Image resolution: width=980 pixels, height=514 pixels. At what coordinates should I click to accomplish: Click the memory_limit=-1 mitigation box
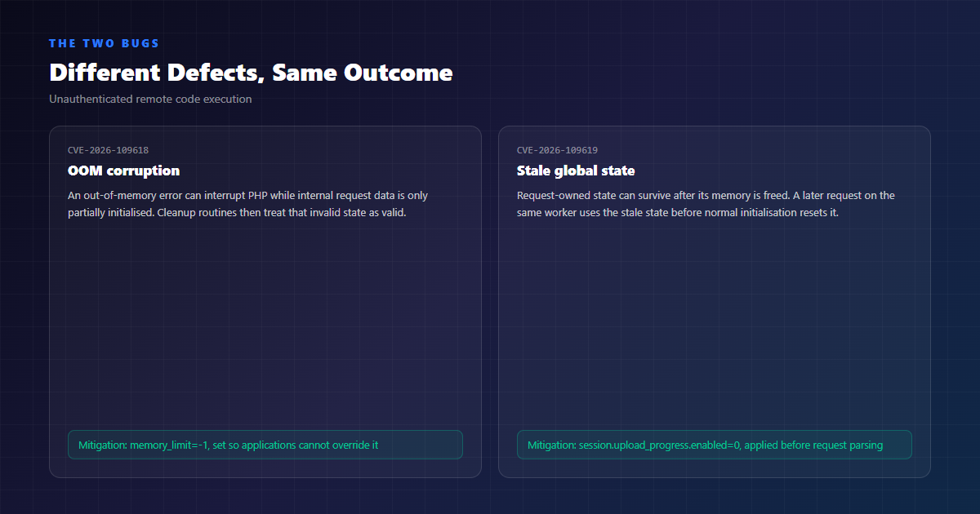coord(265,445)
